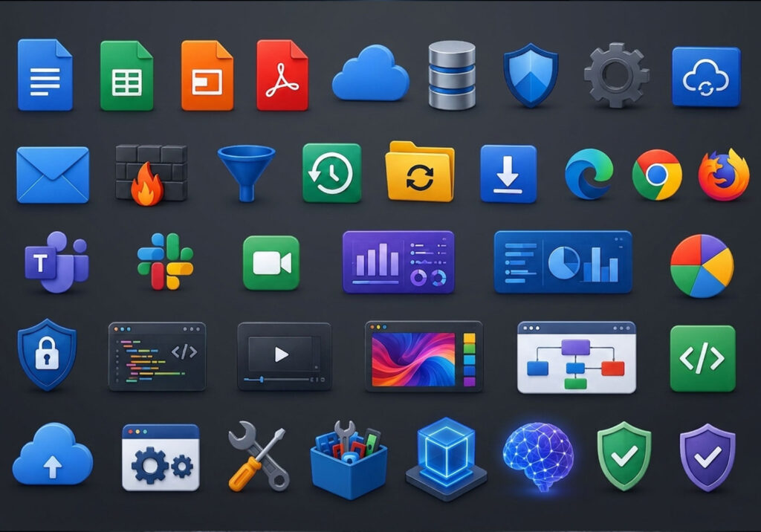Image resolution: width=761 pixels, height=532 pixels.
Task: Click the cloud upload arrow icon
Action: tap(53, 454)
